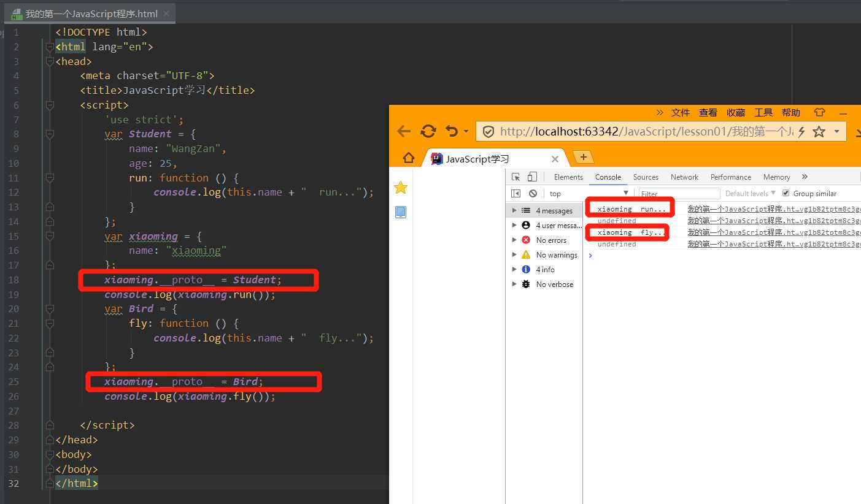Collapse the 'var Student' fold marker

tap(50, 134)
